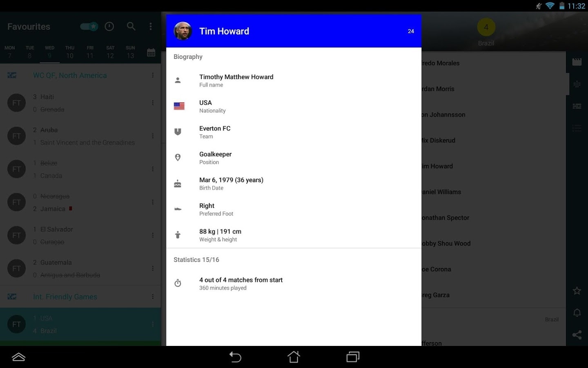
Task: Click the Mar 6, 1979 birth date
Action: [x=231, y=180]
